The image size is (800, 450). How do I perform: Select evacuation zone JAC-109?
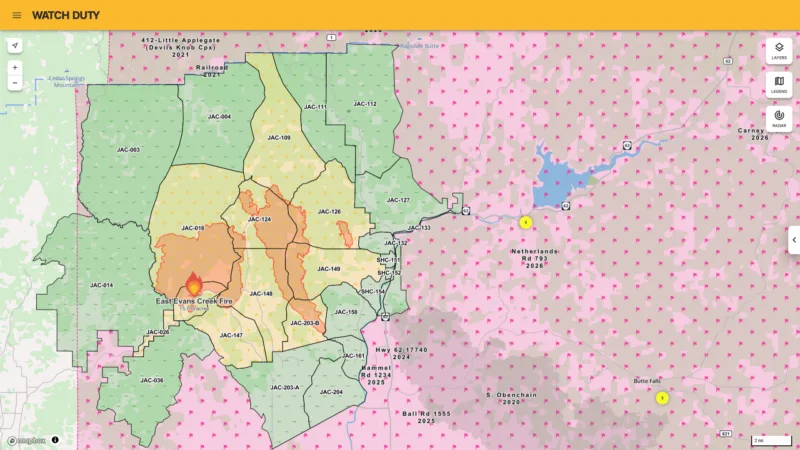[x=279, y=138]
